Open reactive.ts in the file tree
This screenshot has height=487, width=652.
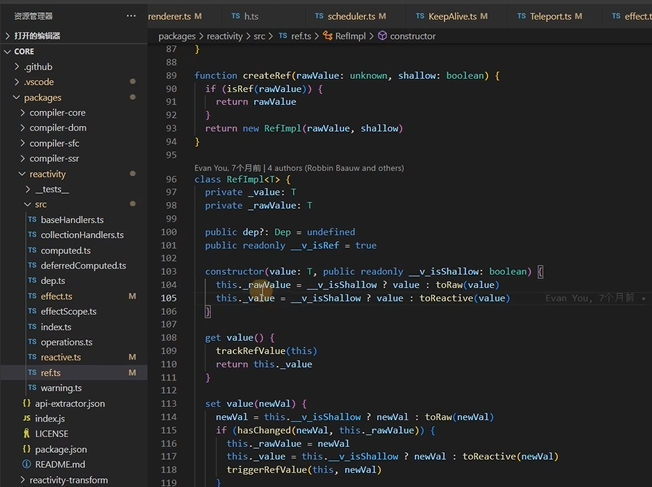click(x=61, y=357)
